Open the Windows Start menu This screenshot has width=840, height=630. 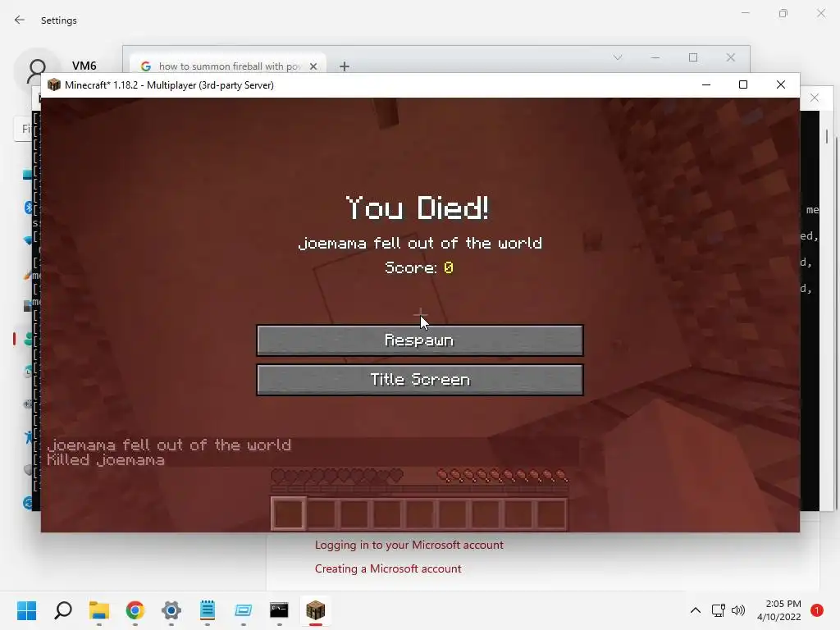click(x=26, y=610)
